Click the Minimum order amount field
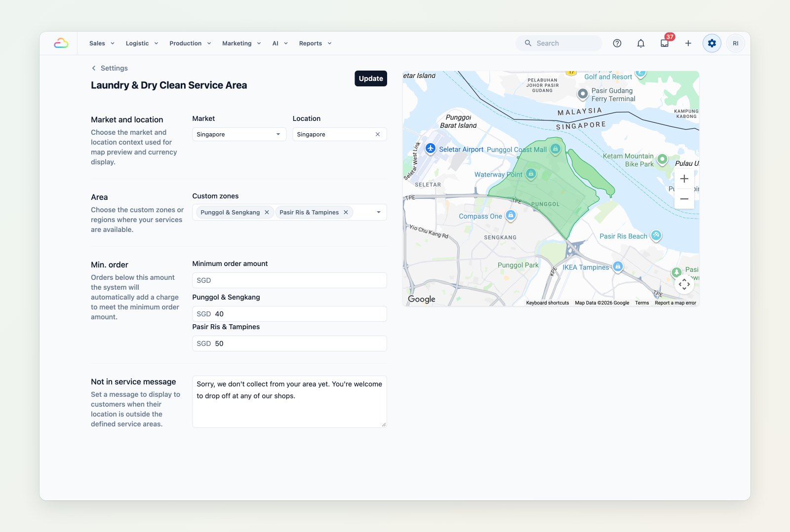Viewport: 790px width, 532px height. pos(289,280)
